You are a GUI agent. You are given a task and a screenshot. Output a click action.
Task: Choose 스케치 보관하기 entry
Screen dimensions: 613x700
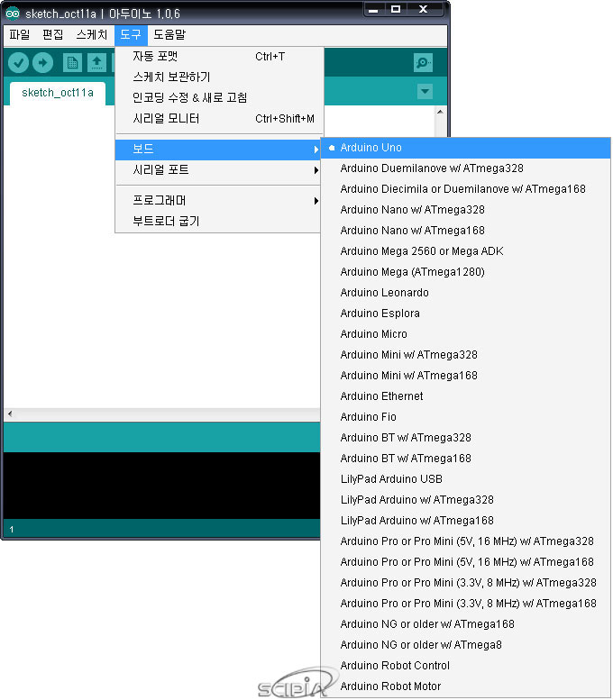coord(217,77)
